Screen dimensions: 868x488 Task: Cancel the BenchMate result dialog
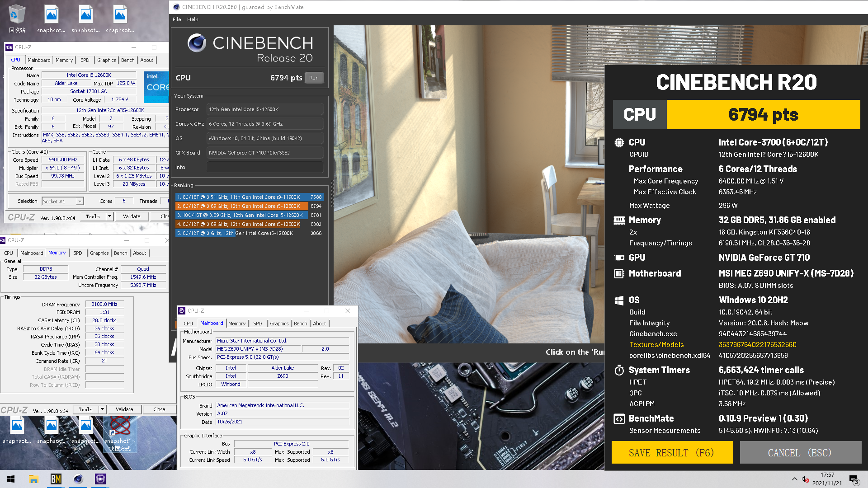800,453
